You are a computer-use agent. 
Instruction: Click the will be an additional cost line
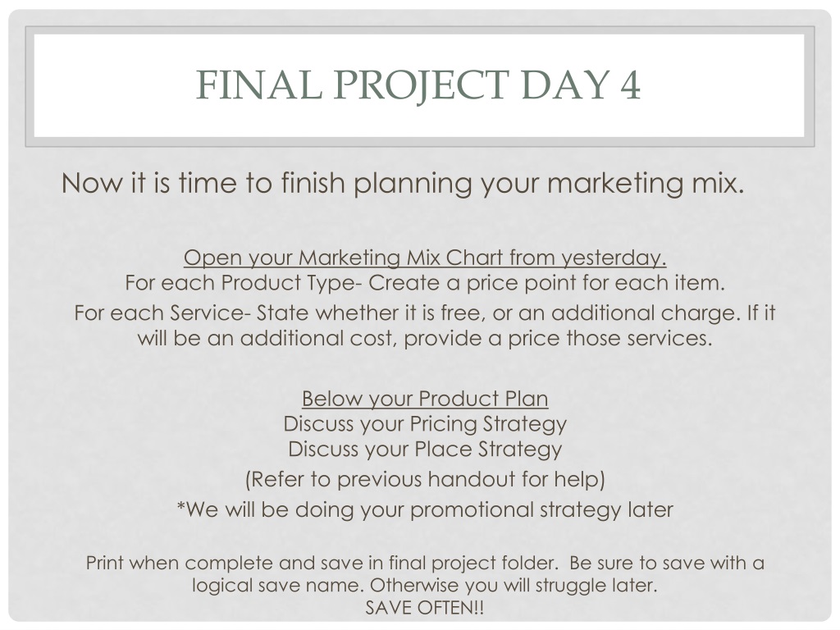point(425,339)
